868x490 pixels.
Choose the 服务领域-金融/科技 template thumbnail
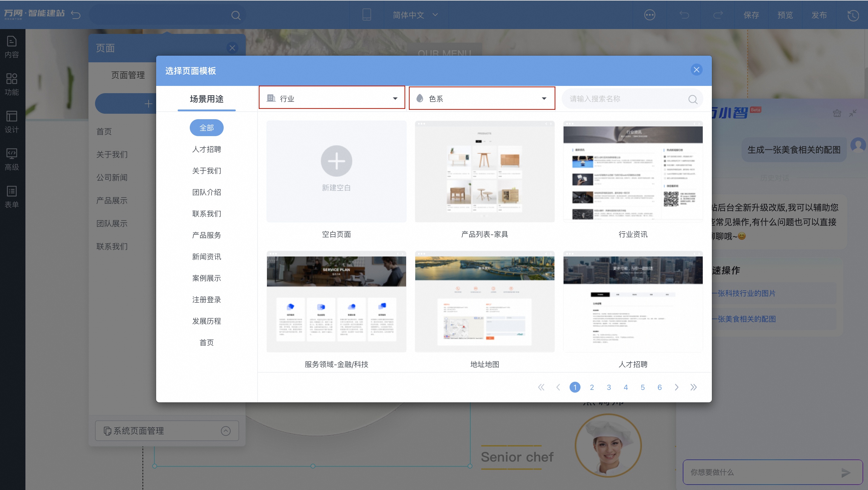336,301
